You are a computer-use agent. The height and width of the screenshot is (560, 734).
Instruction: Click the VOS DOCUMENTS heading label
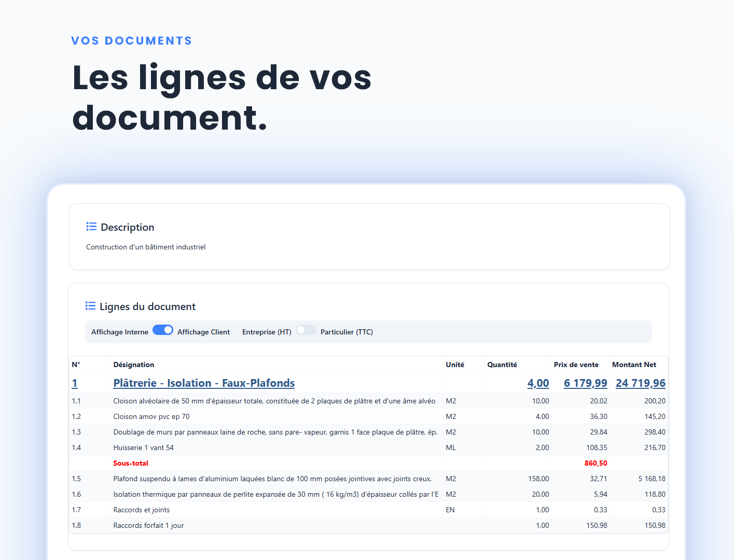131,40
